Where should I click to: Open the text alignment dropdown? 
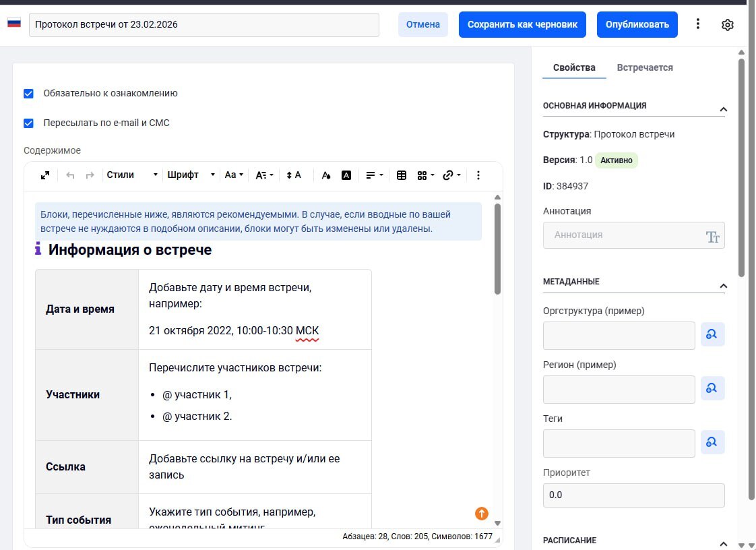click(x=374, y=175)
